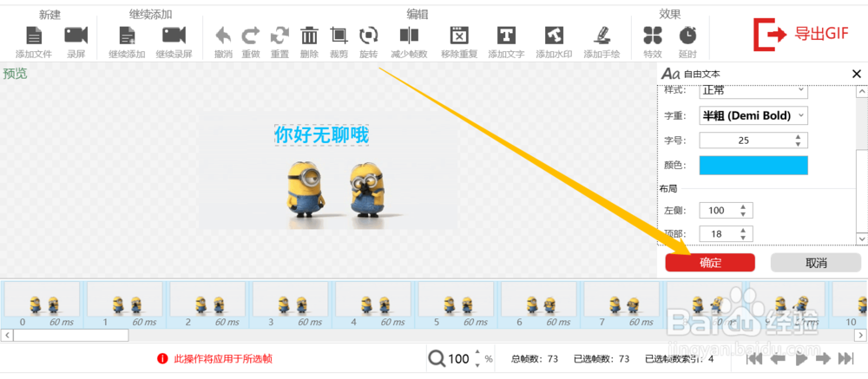The image size is (868, 379).
Task: Select the 裁剪 crop tool
Action: pyautogui.click(x=339, y=36)
